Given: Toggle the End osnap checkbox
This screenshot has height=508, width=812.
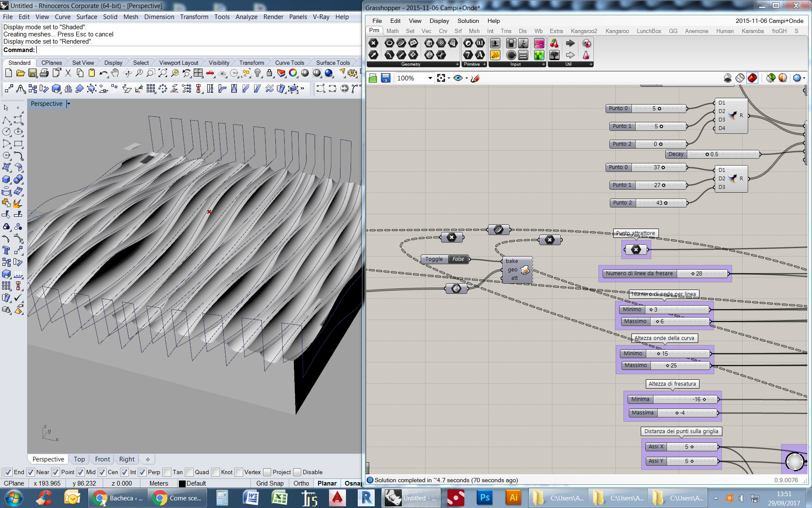Looking at the screenshot, I should (x=8, y=472).
